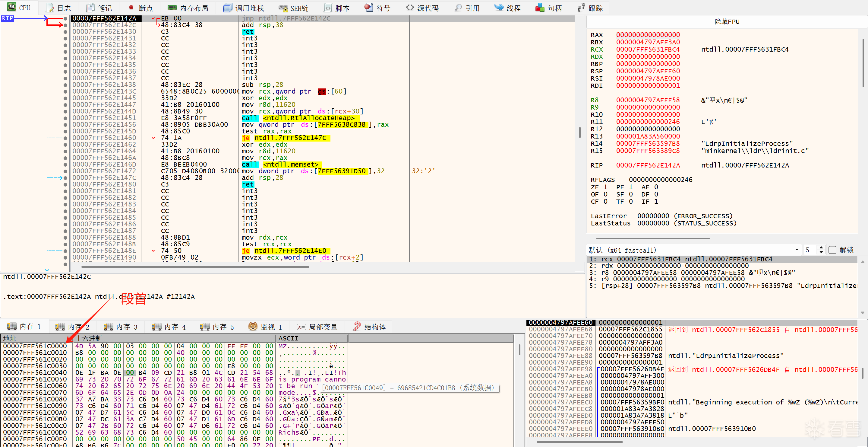Open the 引用 references tab icon
868x447 pixels.
pyautogui.click(x=458, y=8)
